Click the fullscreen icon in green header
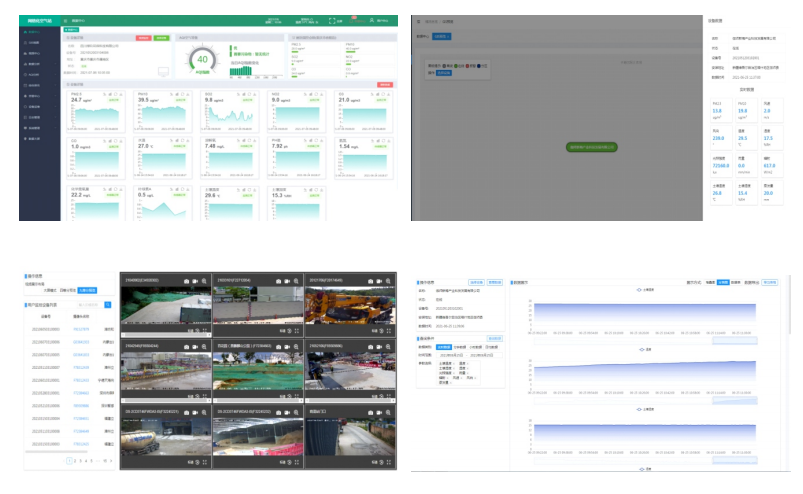803x494 pixels. (330, 19)
